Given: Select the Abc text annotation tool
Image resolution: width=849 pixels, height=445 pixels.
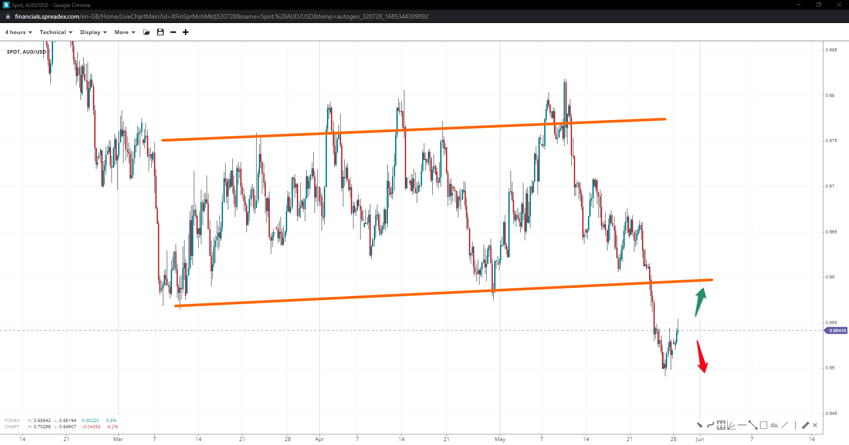Looking at the screenshot, I should click(x=774, y=425).
